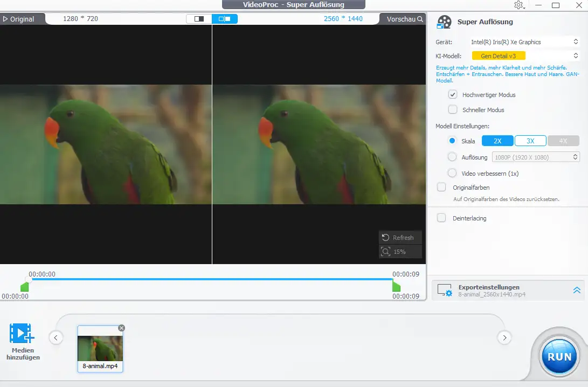This screenshot has height=387, width=588.
Task: Enable Schneller Modus checkbox
Action: pyautogui.click(x=453, y=109)
